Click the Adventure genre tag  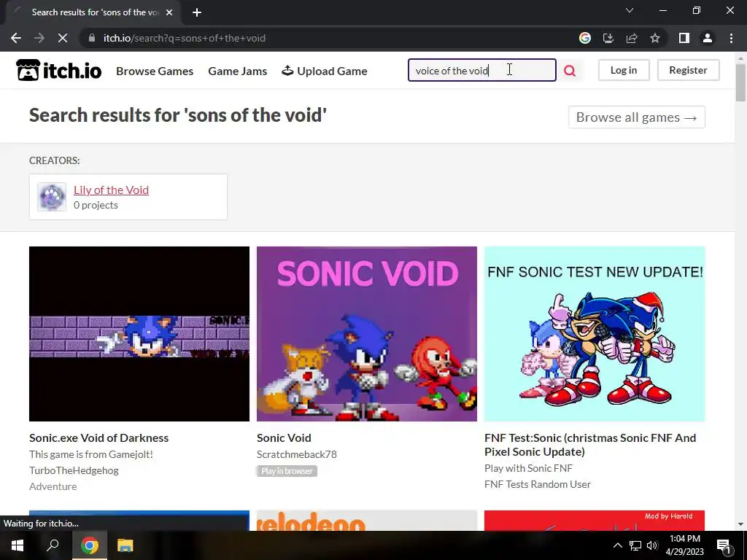click(x=53, y=486)
